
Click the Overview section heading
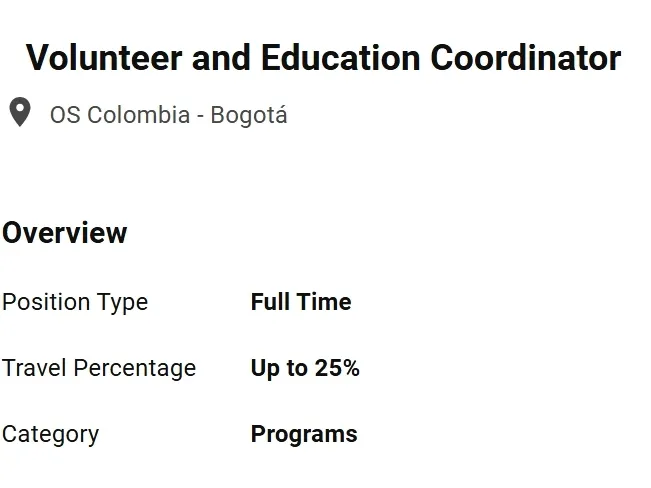click(x=64, y=233)
